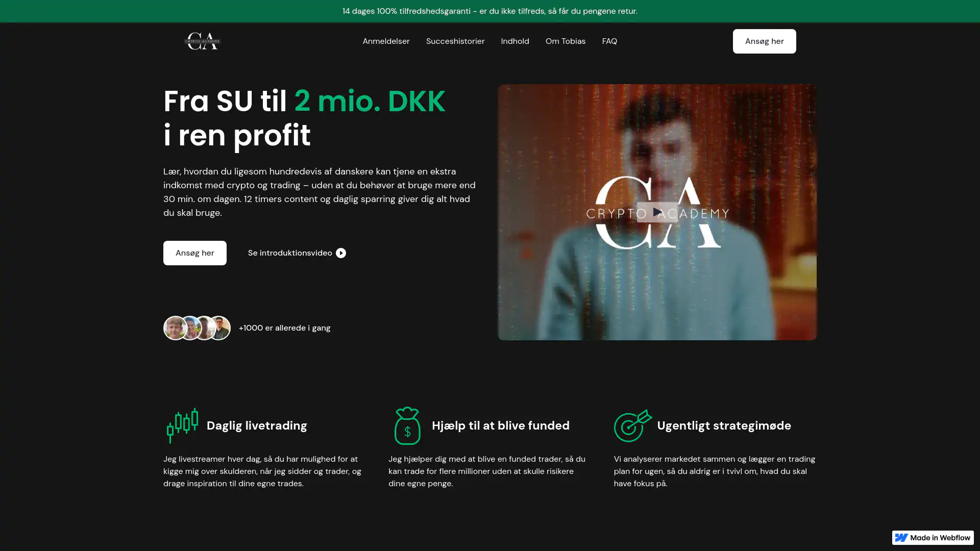Navigate to Om Tobias page
The image size is (980, 551).
tap(565, 41)
